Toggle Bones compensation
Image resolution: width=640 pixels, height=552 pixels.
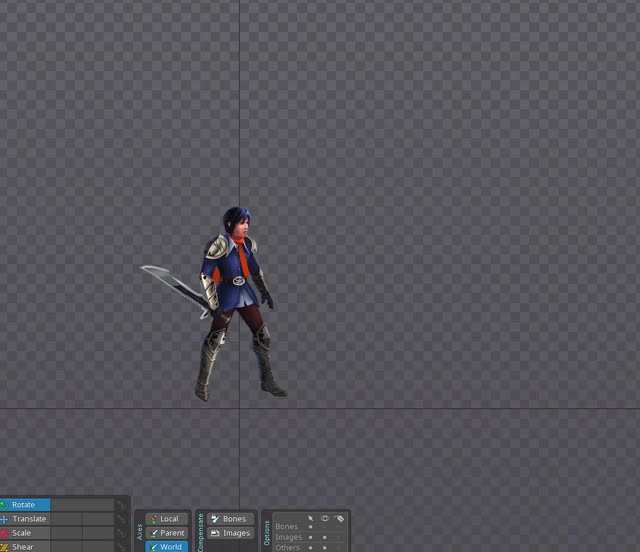230,519
